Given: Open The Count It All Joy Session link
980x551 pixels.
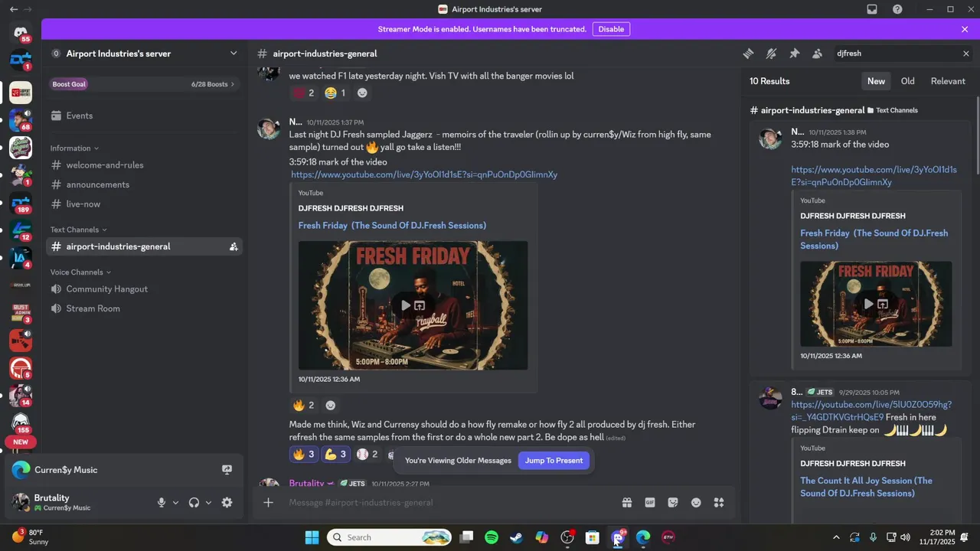Looking at the screenshot, I should (x=866, y=487).
